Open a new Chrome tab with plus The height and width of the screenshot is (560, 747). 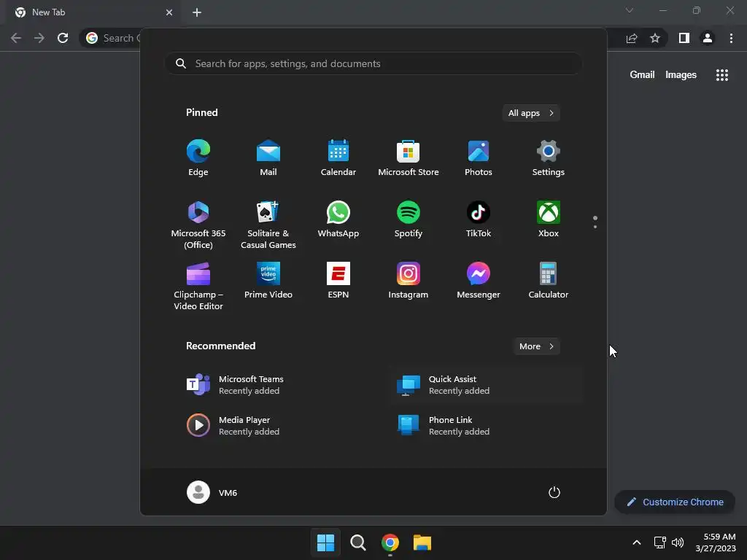point(197,12)
